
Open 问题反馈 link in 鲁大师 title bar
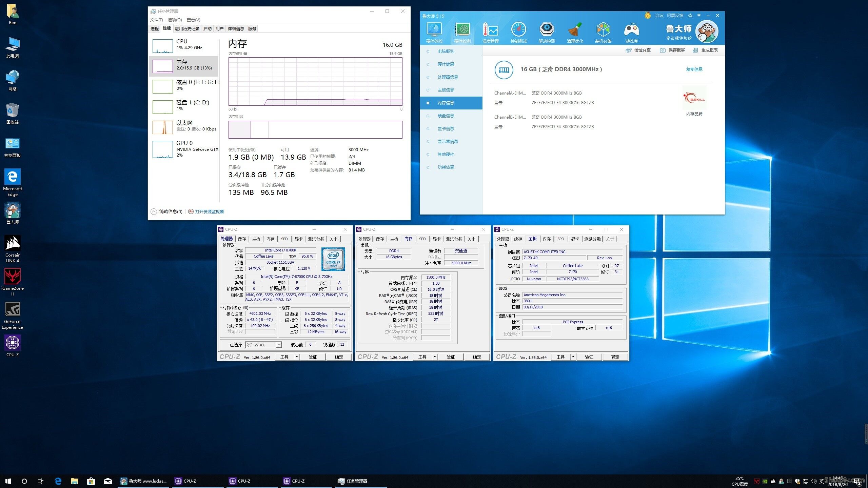[675, 15]
